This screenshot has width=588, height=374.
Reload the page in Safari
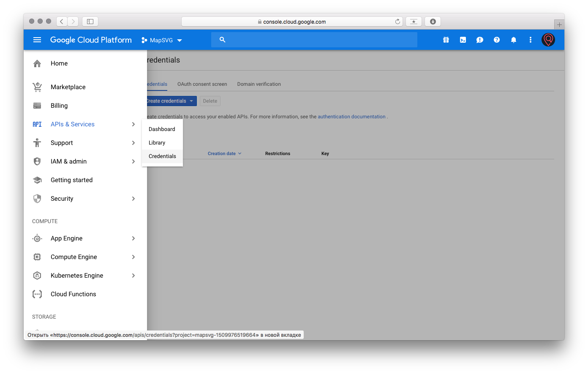click(x=397, y=22)
